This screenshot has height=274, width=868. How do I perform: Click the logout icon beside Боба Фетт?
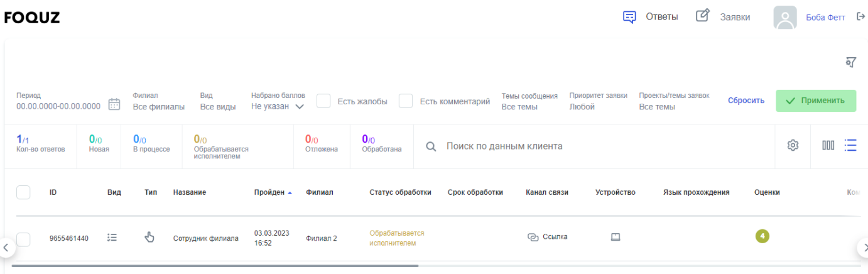[860, 17]
